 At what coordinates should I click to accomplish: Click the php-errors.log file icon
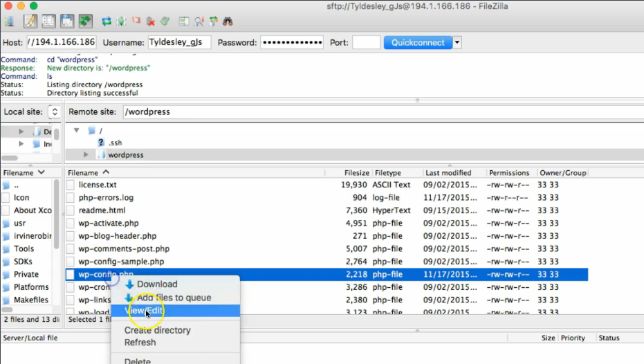71,198
